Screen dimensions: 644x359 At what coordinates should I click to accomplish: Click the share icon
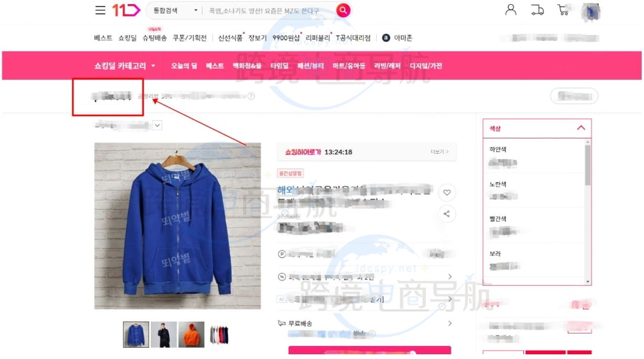tap(447, 214)
